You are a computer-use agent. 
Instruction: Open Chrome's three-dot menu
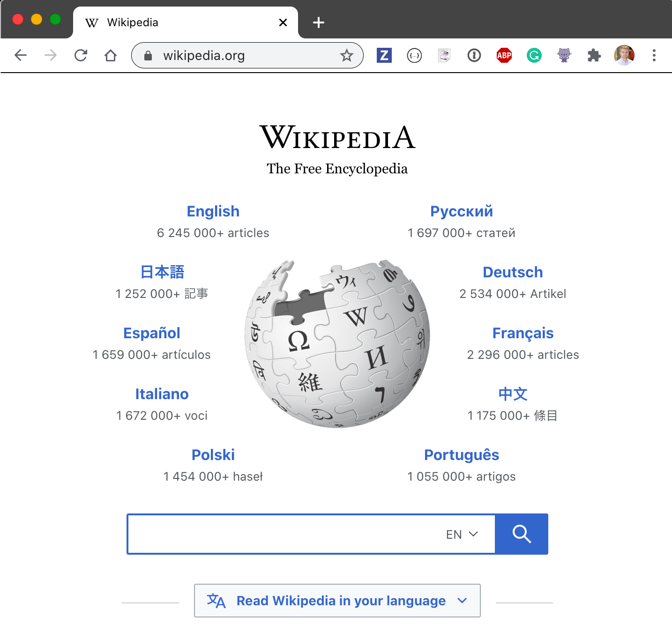pos(654,55)
